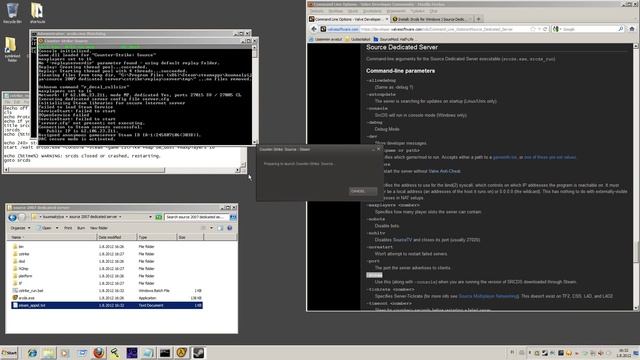The image size is (640, 360).
Task: Click the Firefox Google search field
Action: tap(589, 29)
